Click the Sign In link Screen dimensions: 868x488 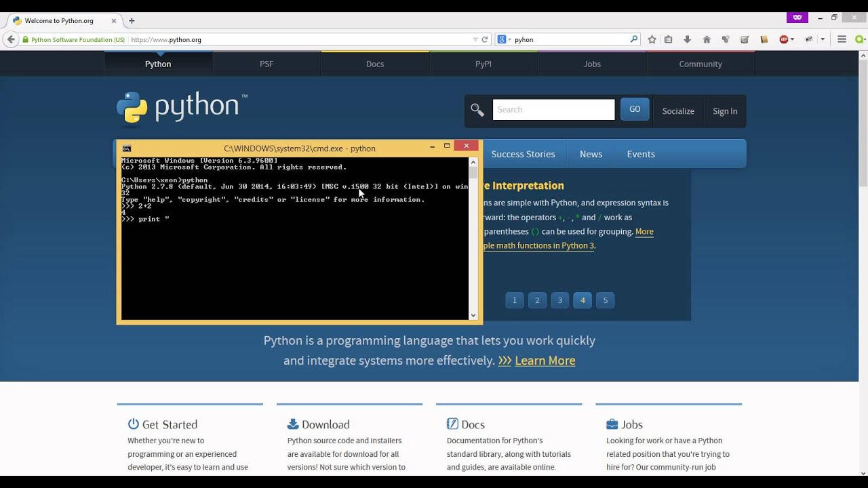[x=725, y=111]
